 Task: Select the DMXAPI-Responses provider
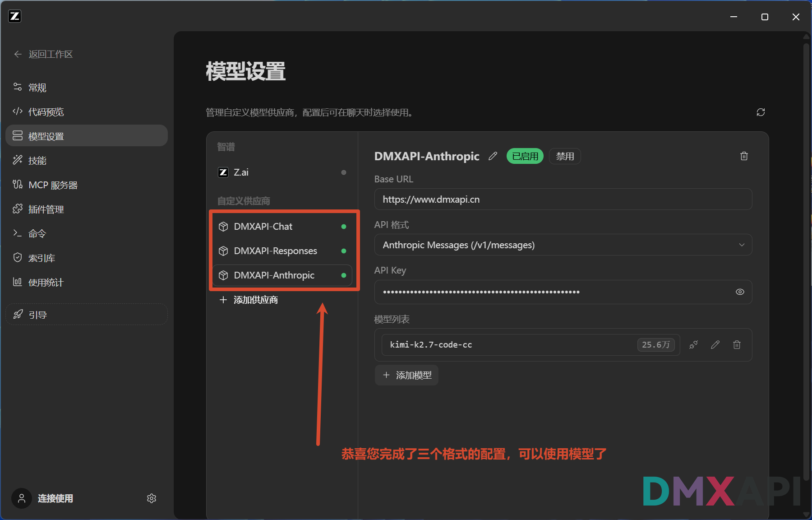282,251
